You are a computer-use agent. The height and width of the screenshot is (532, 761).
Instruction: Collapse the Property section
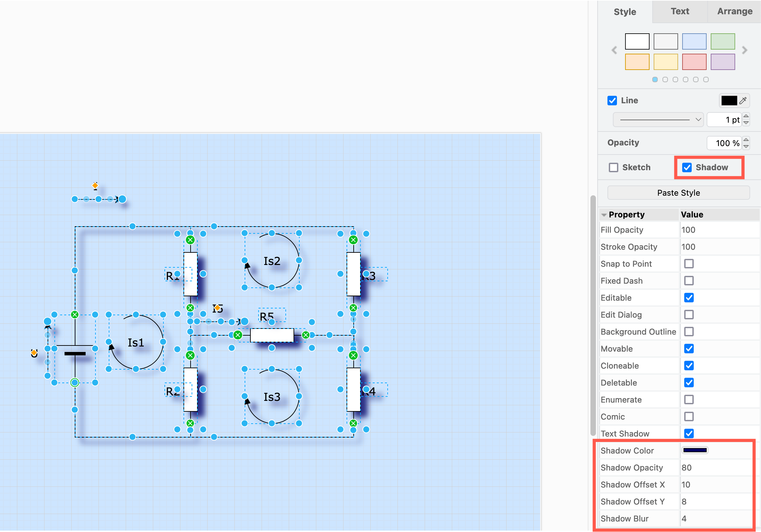click(604, 214)
